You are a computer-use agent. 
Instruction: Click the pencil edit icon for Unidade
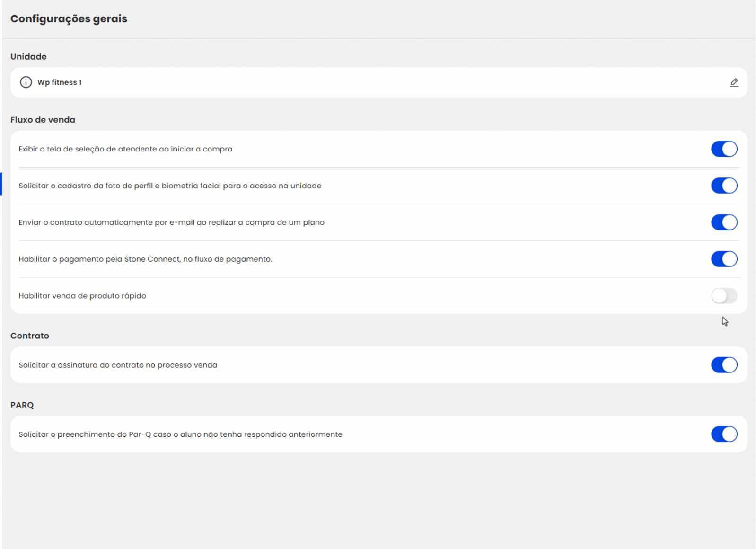[x=734, y=82]
